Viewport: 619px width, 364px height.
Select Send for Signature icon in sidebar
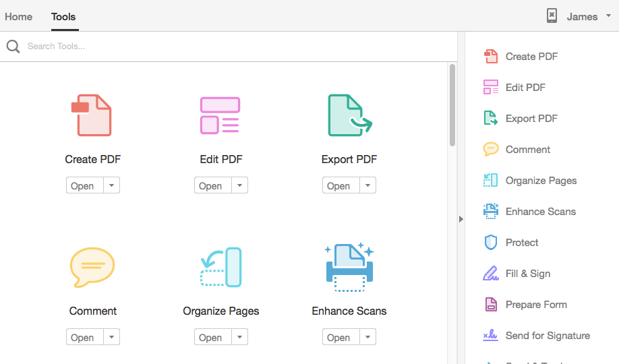click(x=490, y=335)
